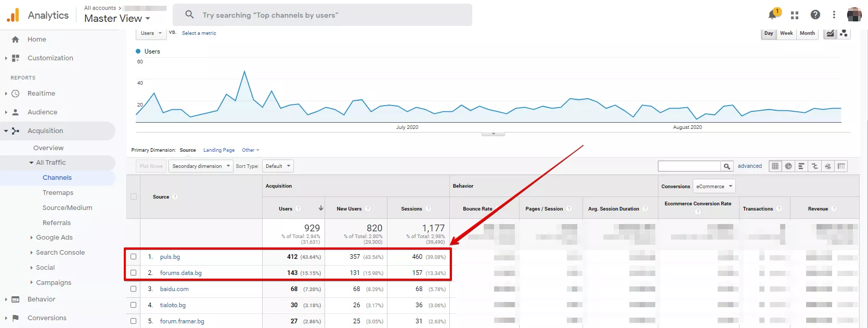Open the puls.bg source link

pyautogui.click(x=170, y=257)
